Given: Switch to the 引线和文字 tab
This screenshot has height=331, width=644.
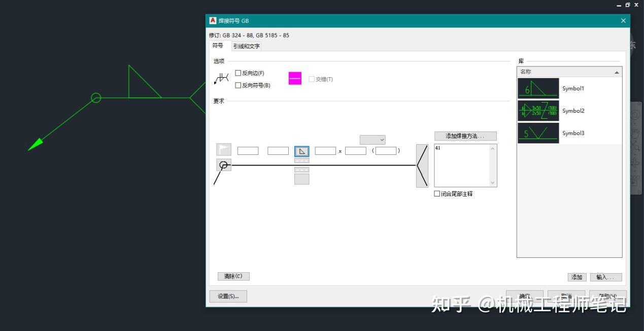Looking at the screenshot, I should (x=246, y=46).
